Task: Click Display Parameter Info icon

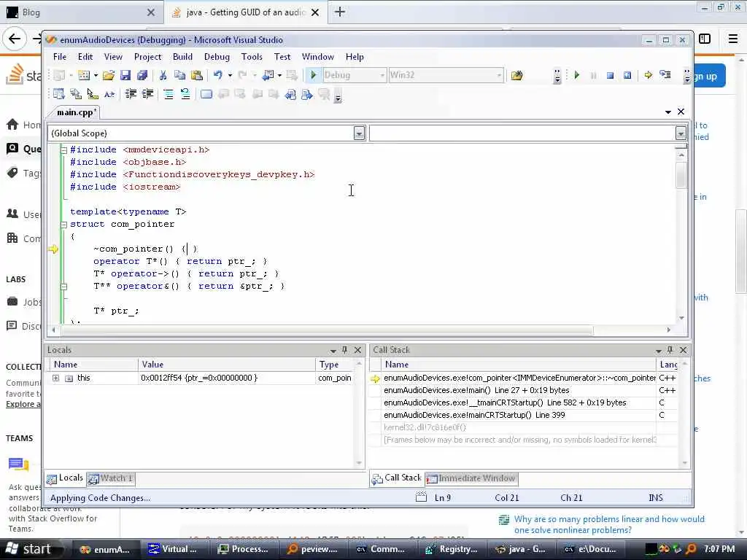Action: click(76, 94)
